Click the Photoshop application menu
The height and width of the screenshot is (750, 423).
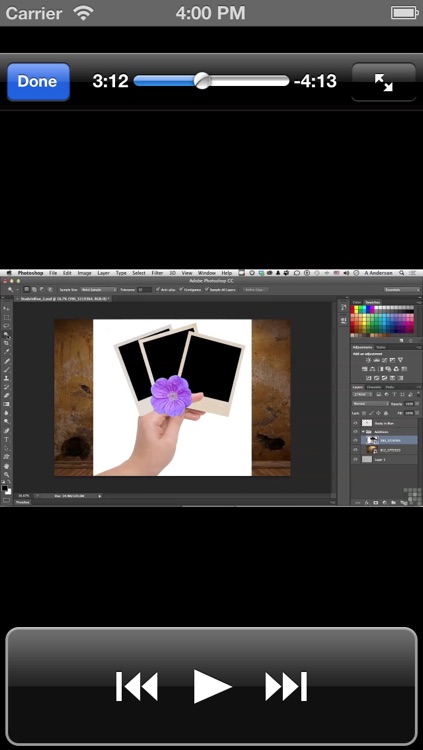tap(31, 273)
